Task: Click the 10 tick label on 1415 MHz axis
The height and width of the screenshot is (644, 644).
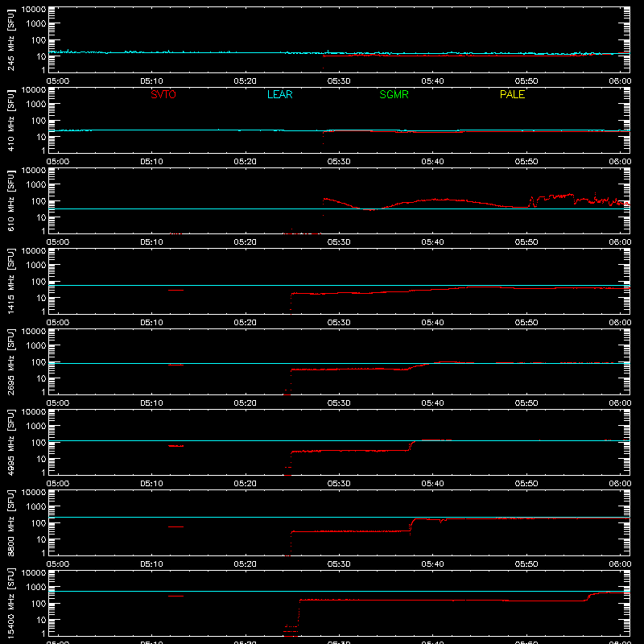Action: (41, 298)
